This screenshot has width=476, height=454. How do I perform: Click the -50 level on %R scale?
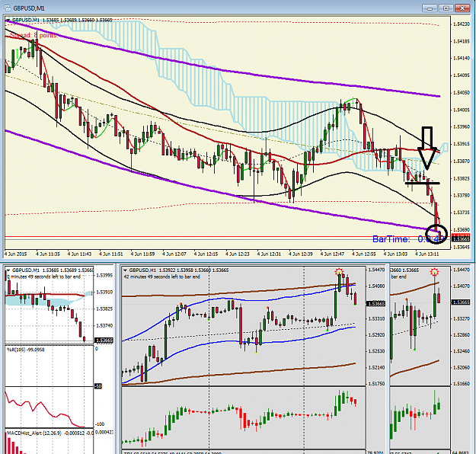(x=98, y=386)
